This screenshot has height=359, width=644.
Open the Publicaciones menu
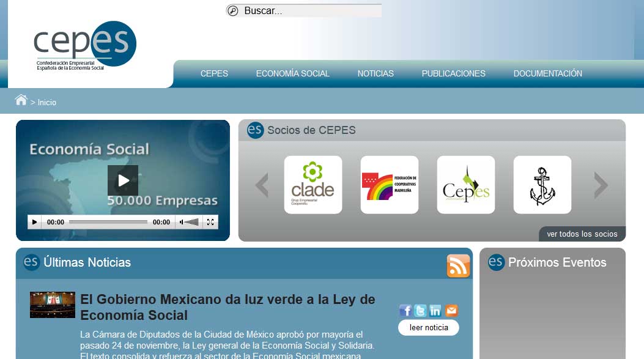click(453, 73)
